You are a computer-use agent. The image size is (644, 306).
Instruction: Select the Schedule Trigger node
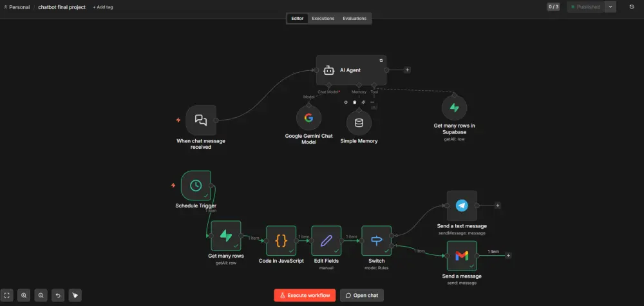click(196, 186)
